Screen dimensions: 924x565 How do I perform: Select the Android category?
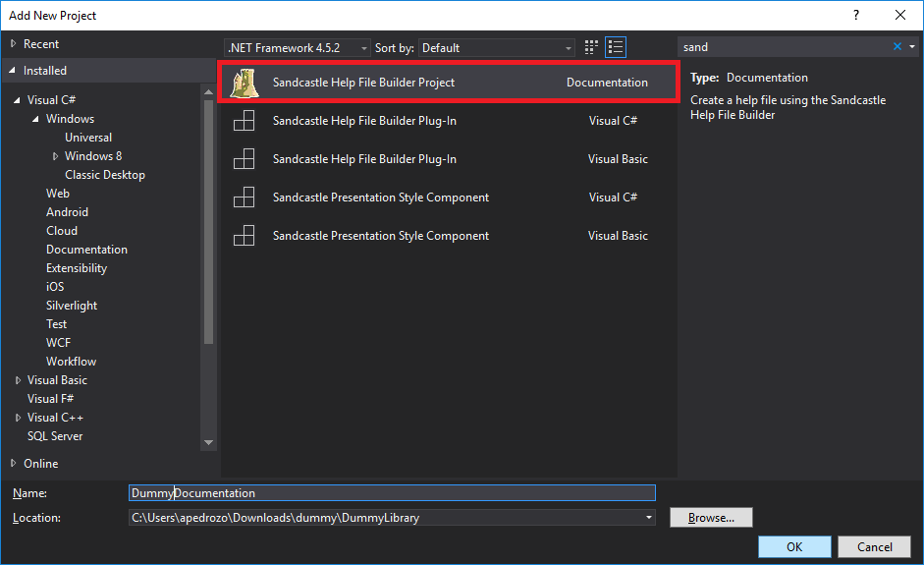pos(67,212)
